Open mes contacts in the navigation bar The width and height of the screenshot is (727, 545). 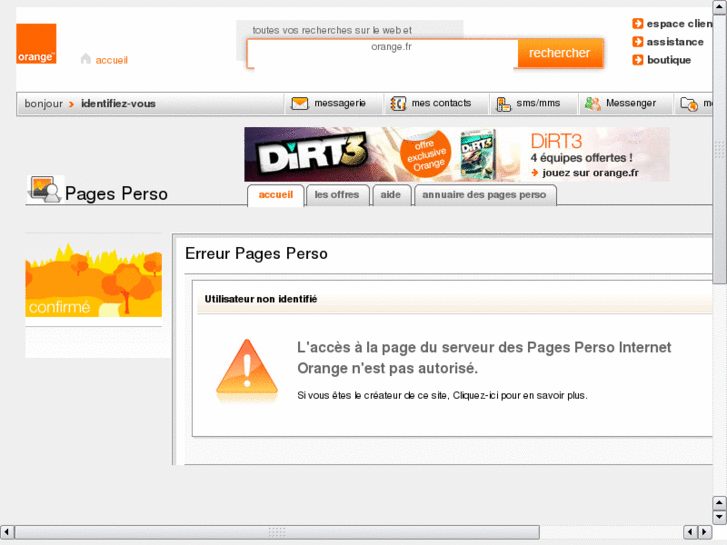tap(441, 103)
